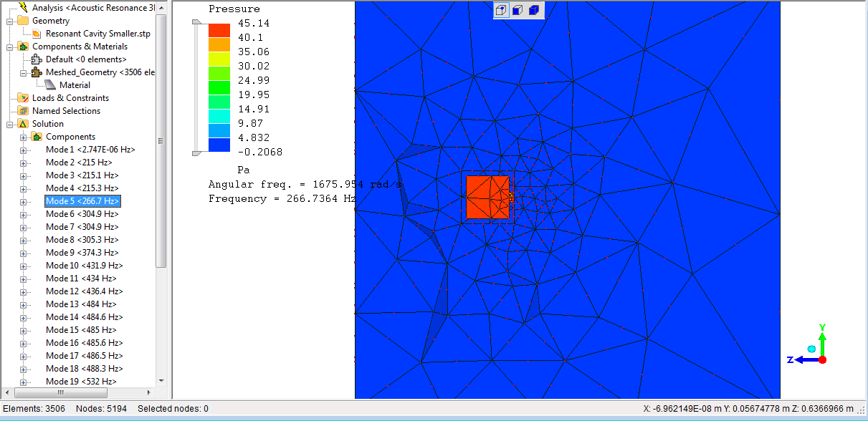This screenshot has height=421, width=868.
Task: Select Mode 16 <485.6 Hz>
Action: click(85, 343)
